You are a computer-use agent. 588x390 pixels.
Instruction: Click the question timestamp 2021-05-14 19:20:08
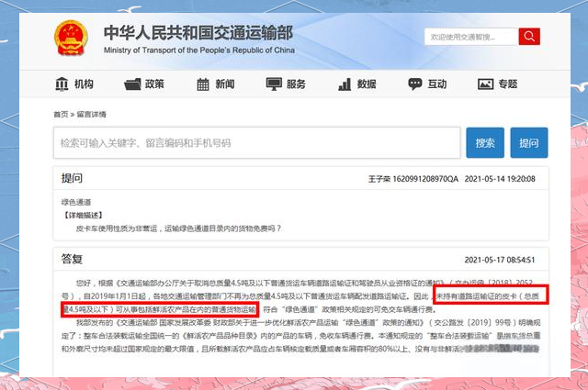click(x=500, y=179)
